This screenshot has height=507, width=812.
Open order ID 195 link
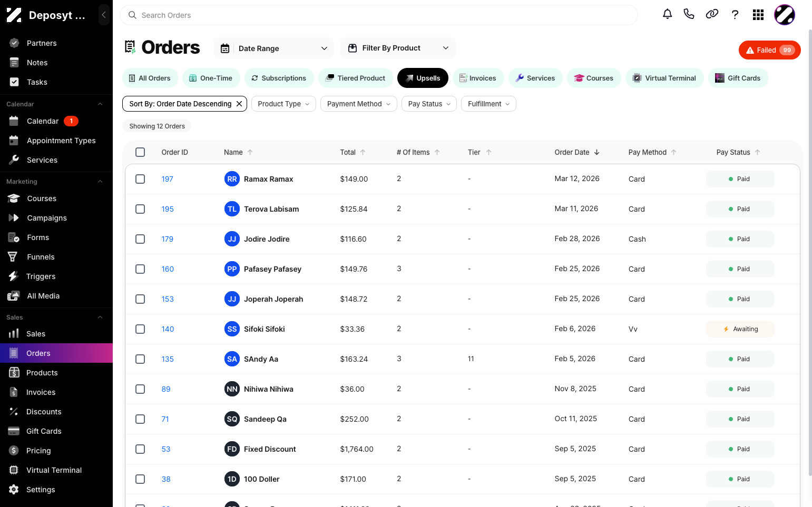(168, 209)
